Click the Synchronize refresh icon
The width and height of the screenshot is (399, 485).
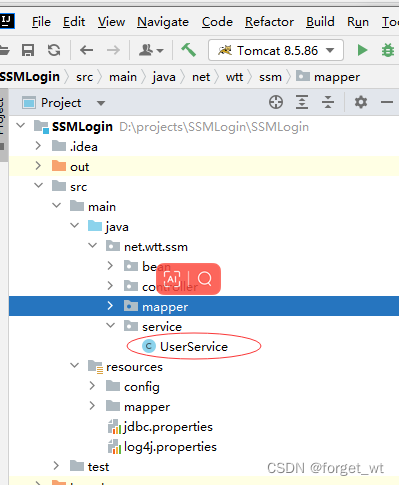pos(54,50)
